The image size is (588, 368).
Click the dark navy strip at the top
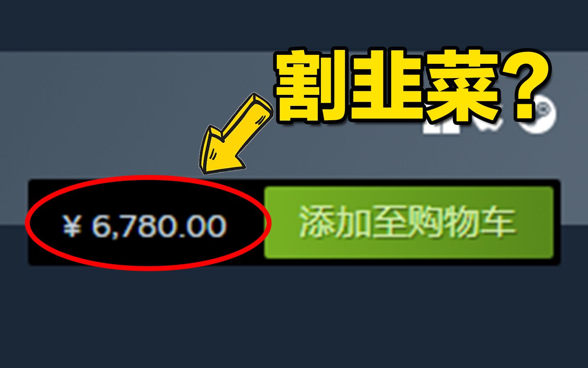pyautogui.click(x=294, y=25)
